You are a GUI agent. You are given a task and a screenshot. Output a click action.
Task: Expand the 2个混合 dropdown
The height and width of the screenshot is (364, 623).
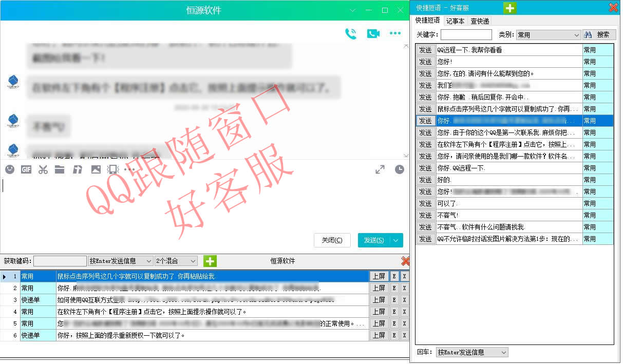tap(176, 261)
